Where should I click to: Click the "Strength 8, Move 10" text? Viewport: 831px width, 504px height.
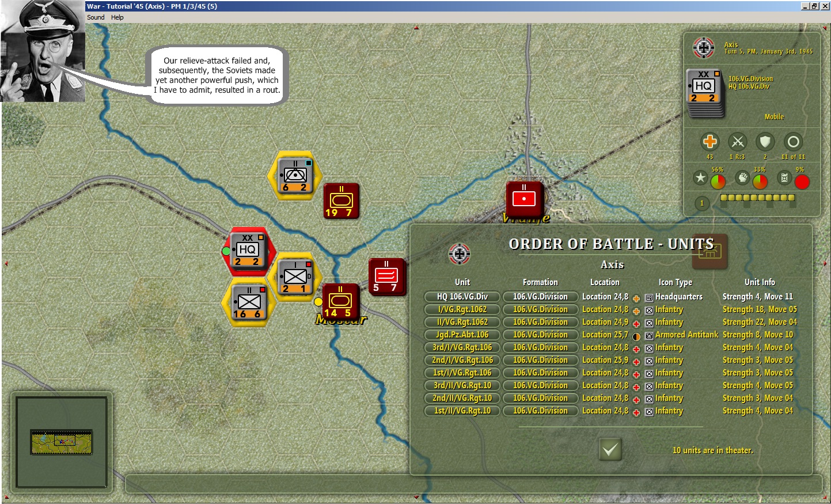758,335
